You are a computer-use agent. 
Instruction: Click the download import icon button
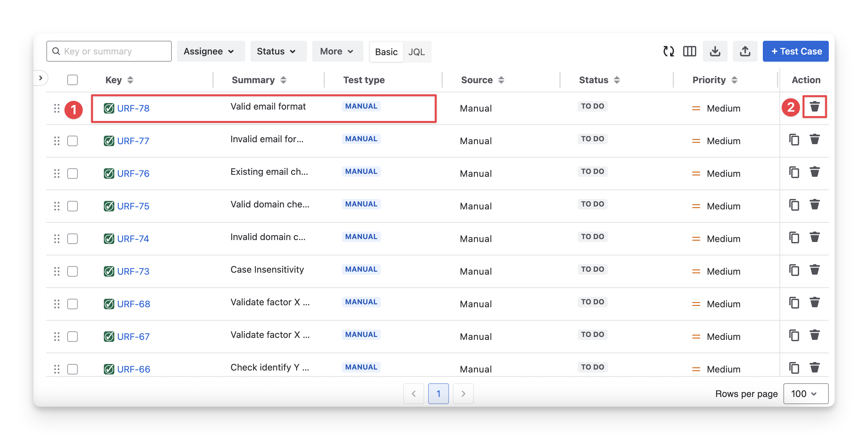(x=715, y=52)
